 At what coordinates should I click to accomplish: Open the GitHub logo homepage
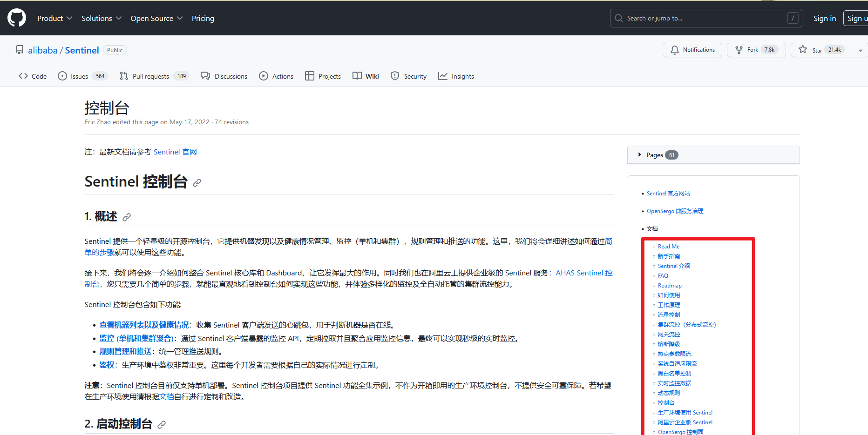click(x=17, y=18)
